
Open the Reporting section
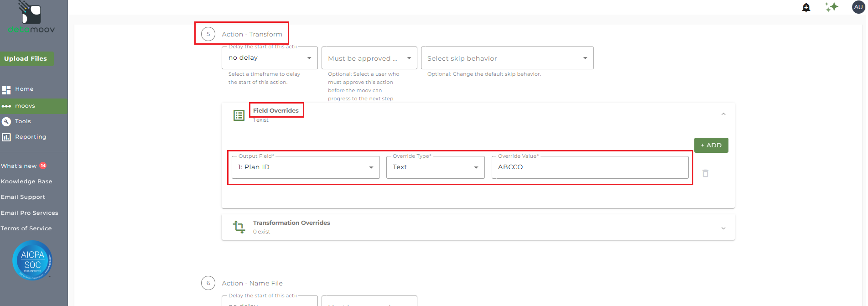(31, 137)
